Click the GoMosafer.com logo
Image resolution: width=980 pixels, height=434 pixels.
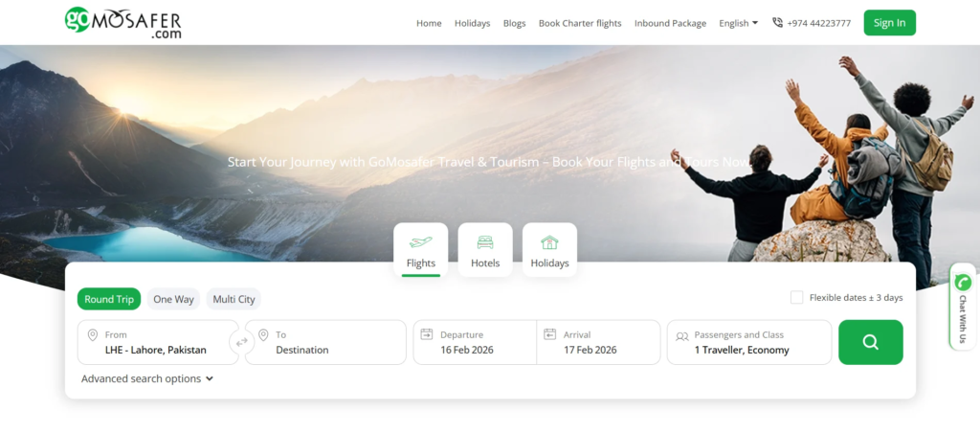click(122, 22)
